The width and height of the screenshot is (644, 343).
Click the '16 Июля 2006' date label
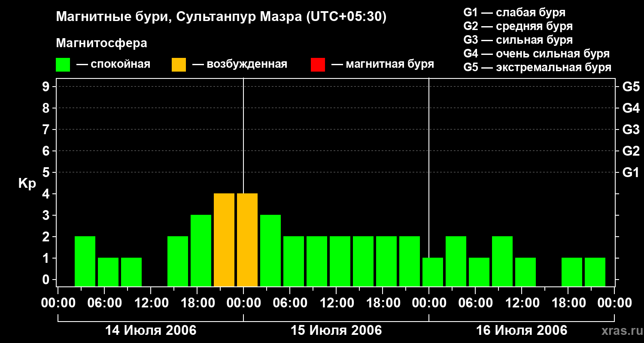pyautogui.click(x=522, y=331)
